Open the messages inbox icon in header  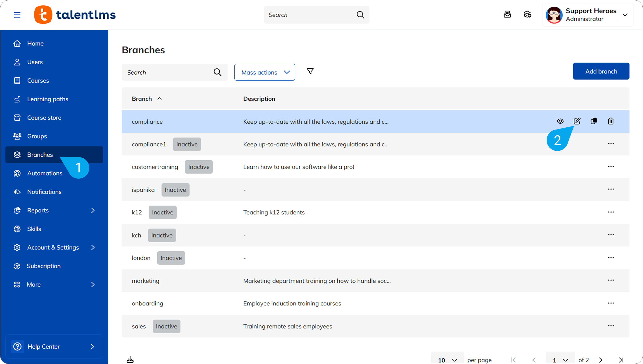[x=507, y=15]
